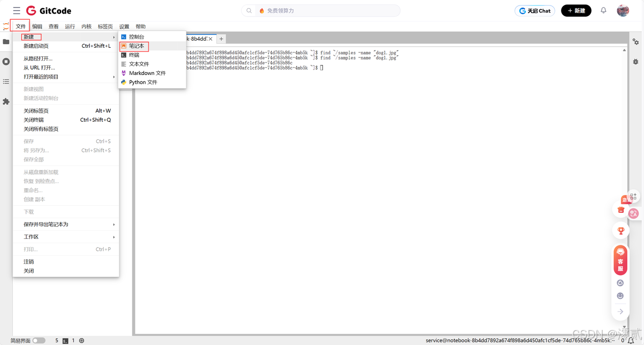The height and width of the screenshot is (345, 644).
Task: Select the Markdown 文件 icon in the submenu
Action: (124, 73)
